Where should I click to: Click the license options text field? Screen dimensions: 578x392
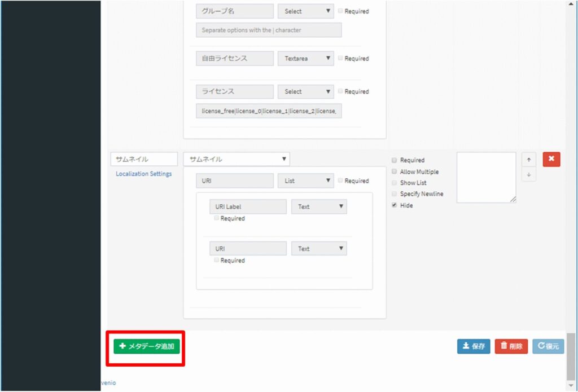269,111
